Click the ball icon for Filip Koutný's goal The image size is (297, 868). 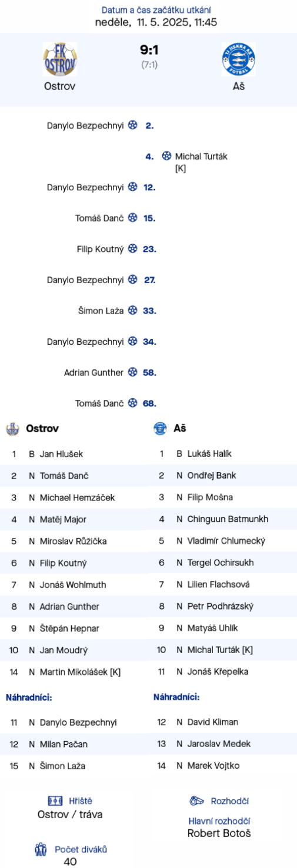pyautogui.click(x=133, y=249)
